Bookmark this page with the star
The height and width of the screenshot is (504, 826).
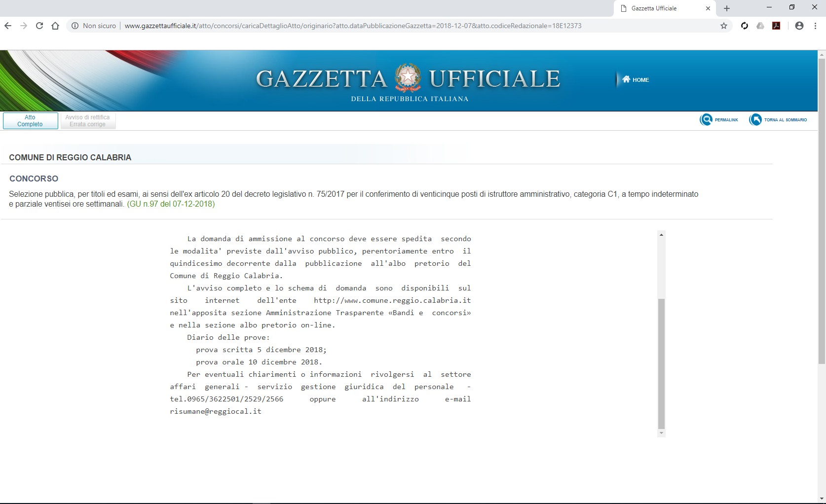[x=724, y=26]
